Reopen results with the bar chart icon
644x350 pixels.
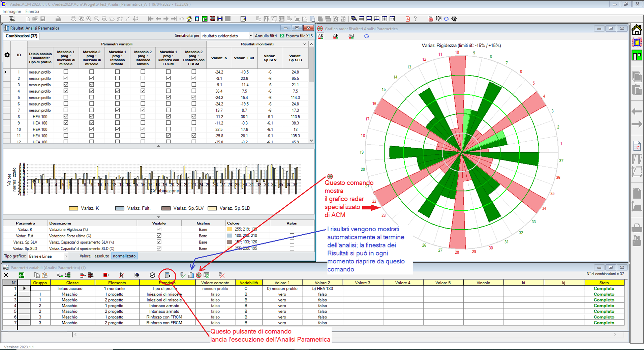pyautogui.click(x=191, y=275)
